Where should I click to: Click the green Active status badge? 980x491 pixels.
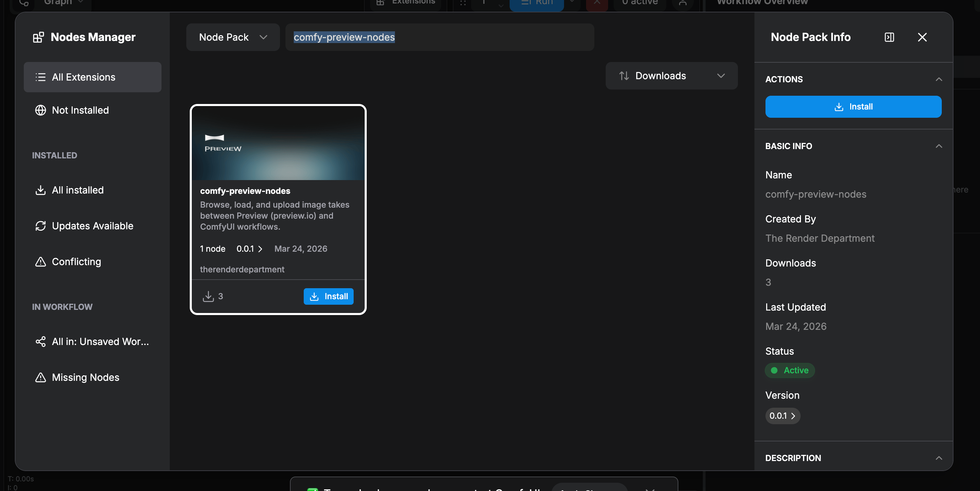point(790,370)
